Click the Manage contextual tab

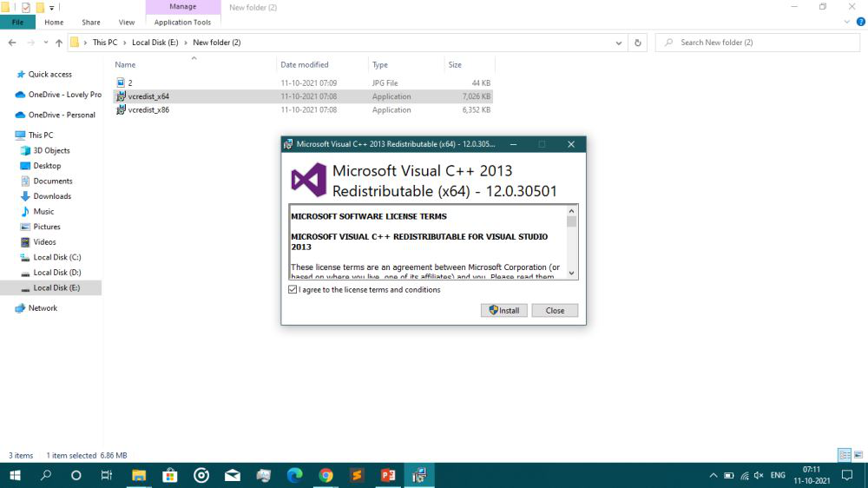(182, 7)
